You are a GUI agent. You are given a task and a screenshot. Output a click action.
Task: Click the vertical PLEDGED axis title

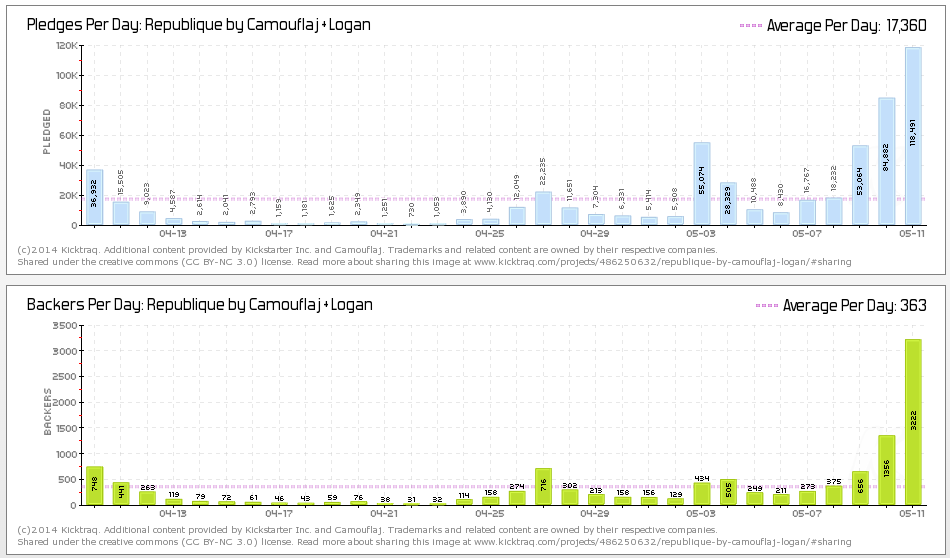click(x=47, y=131)
